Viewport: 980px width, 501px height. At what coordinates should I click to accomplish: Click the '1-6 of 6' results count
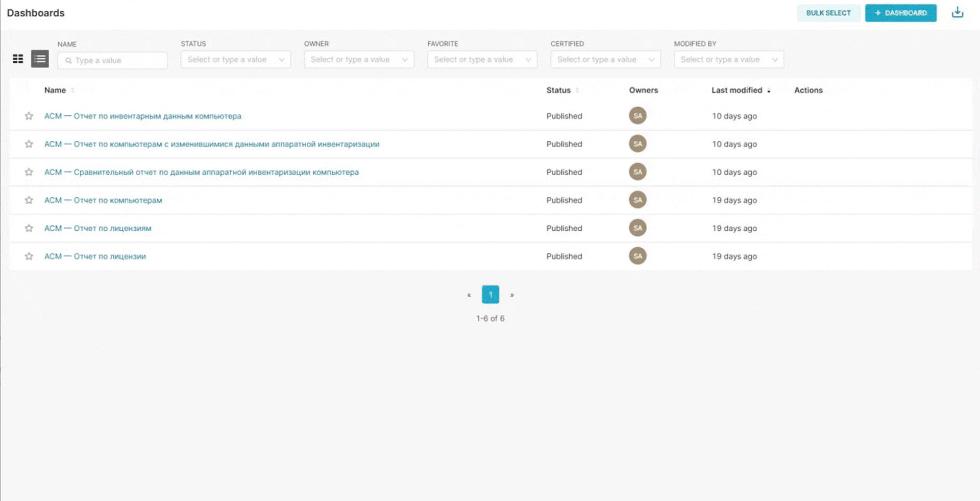point(491,319)
